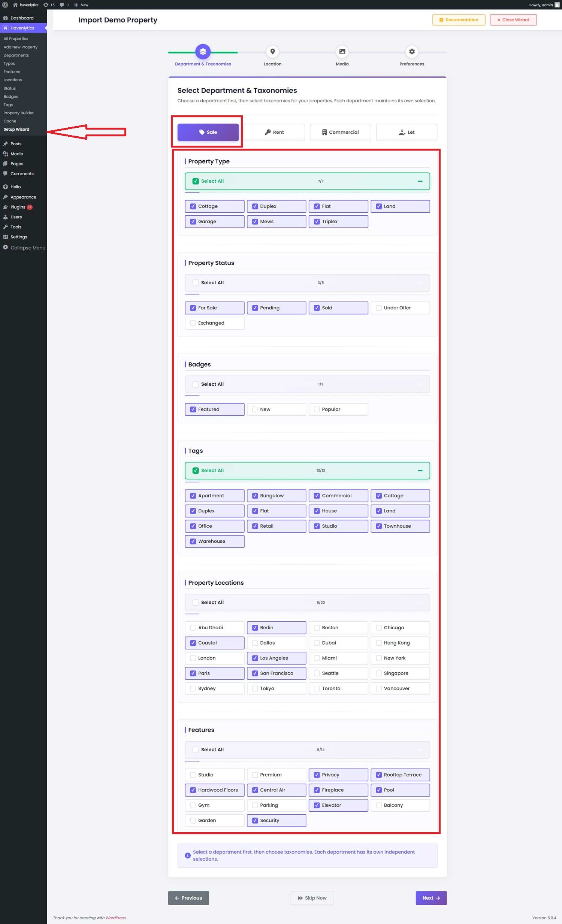Click the WordPress logo in admin bar
The image size is (562, 924).
tap(5, 5)
